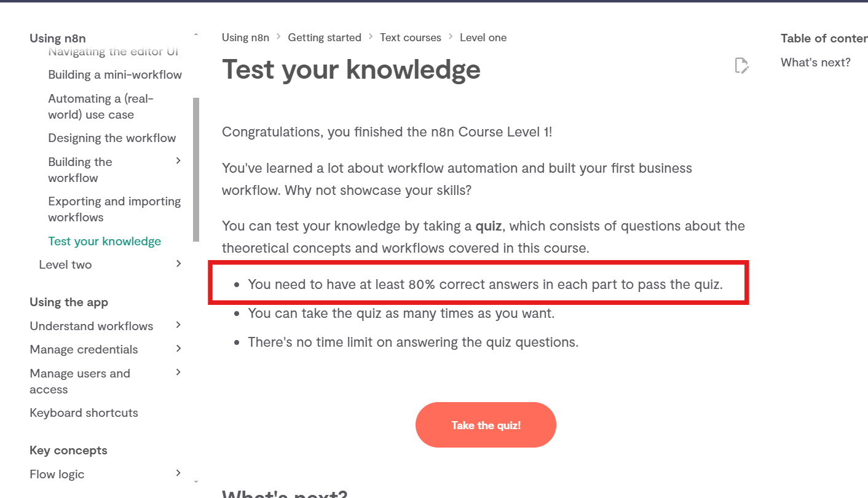This screenshot has height=498, width=868.
Task: Select Level one breadcrumb
Action: tap(483, 38)
